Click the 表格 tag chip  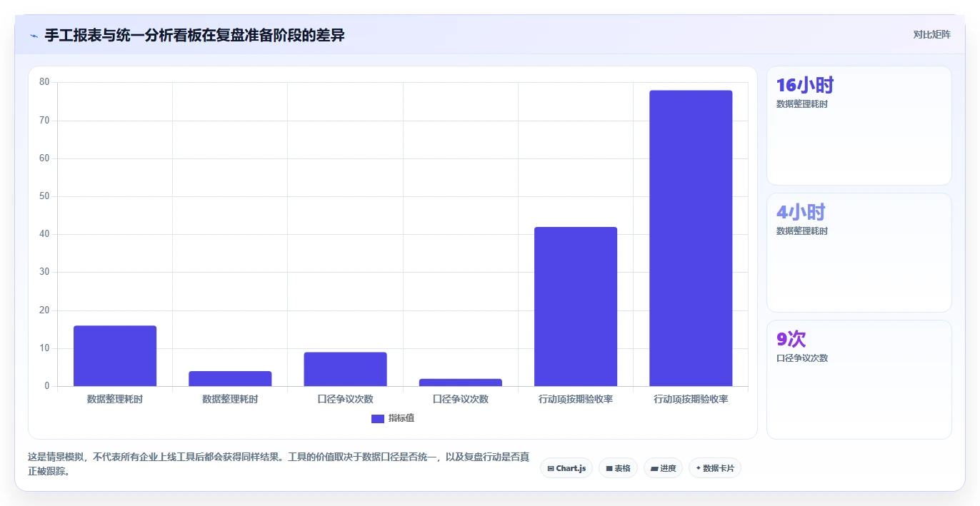pyautogui.click(x=618, y=468)
